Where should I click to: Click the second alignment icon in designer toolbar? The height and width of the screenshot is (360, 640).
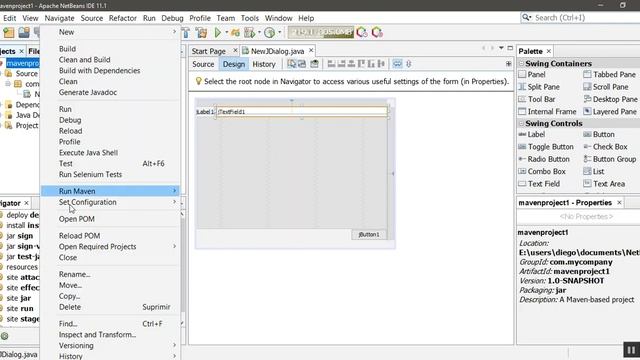(x=341, y=64)
